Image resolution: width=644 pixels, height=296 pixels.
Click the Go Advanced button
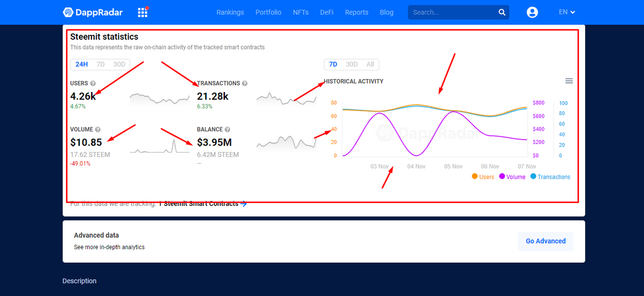pyautogui.click(x=546, y=241)
